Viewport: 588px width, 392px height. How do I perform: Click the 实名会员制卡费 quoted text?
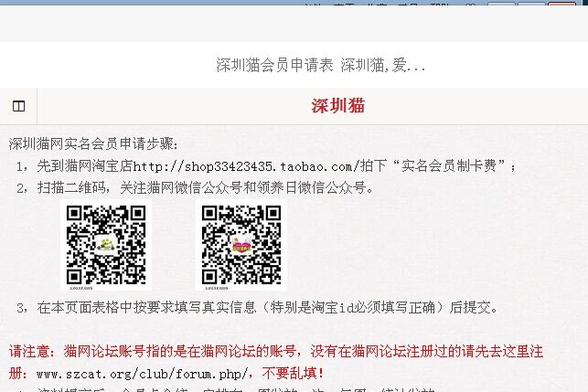450,165
